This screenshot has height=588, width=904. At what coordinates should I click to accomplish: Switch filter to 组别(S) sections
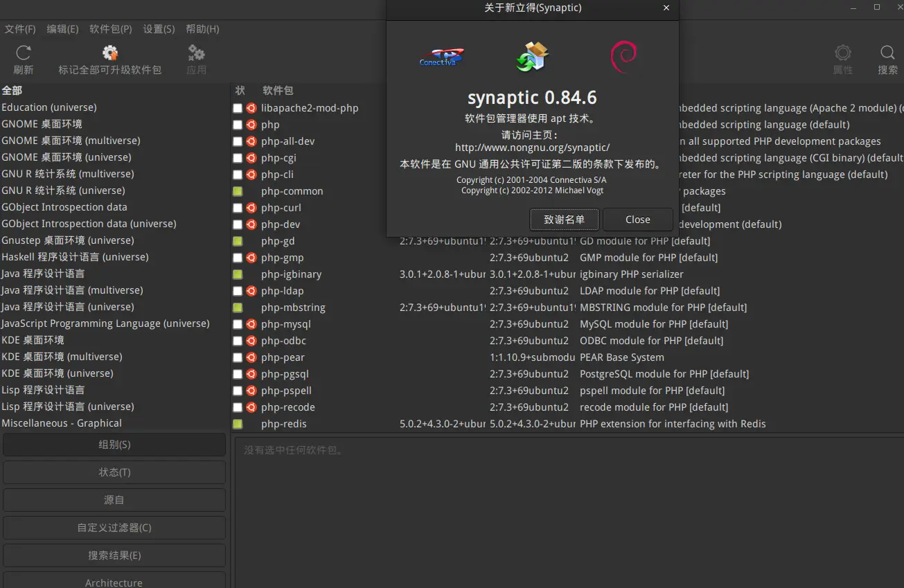114,445
